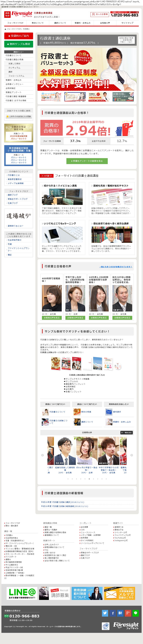The height and width of the screenshot is (644, 143).
Task: Open YouTube公式 in footer 関連サイト
Action: (120, 538)
